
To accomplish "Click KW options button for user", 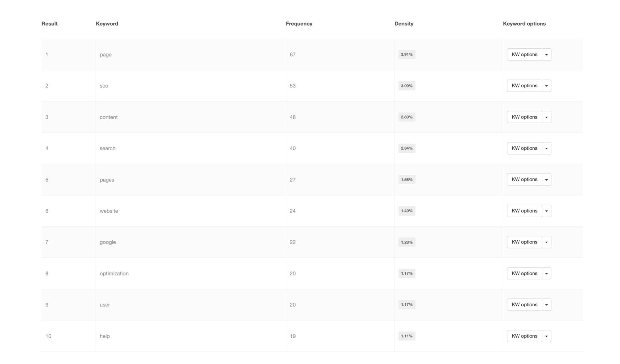I will coord(524,305).
